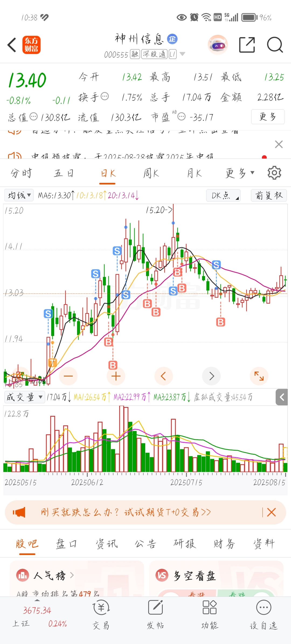Expand stock name dropdown triangle
The height and width of the screenshot is (644, 291).
[182, 54]
